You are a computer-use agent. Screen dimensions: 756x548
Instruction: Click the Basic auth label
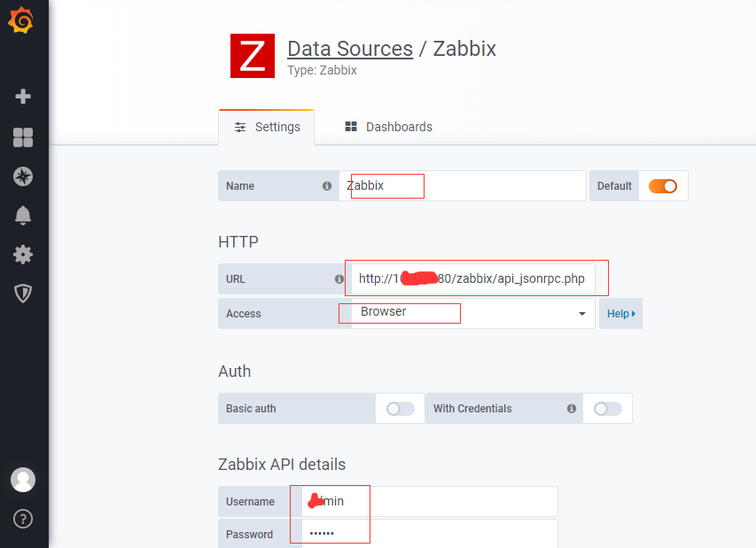click(x=251, y=409)
